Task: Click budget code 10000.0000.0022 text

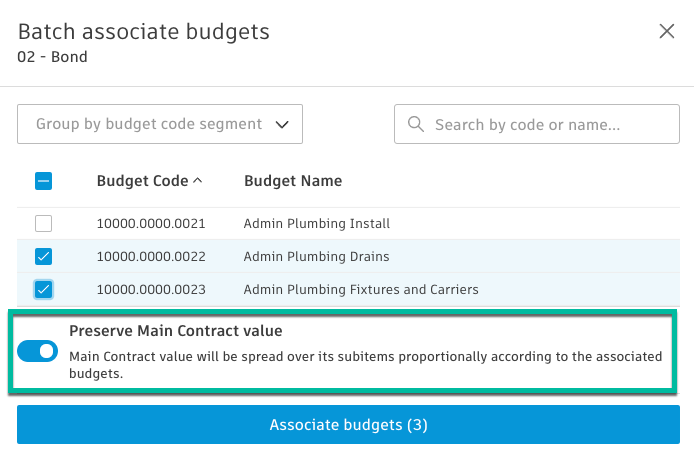Action: coord(151,257)
